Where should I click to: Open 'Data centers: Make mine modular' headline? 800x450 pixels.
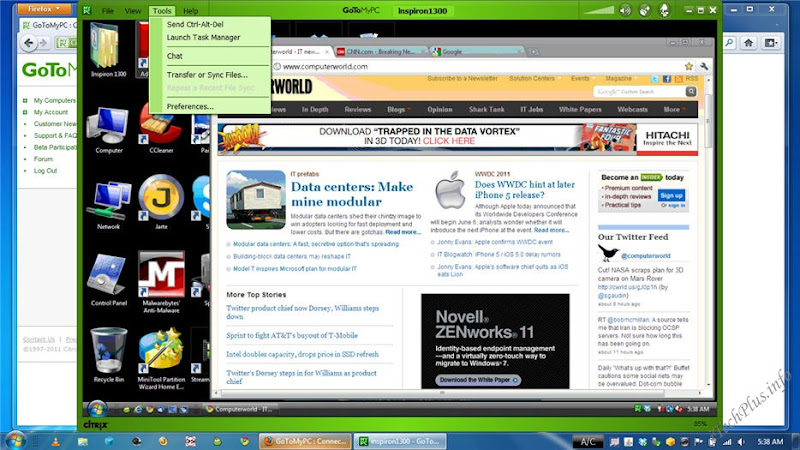[352, 194]
